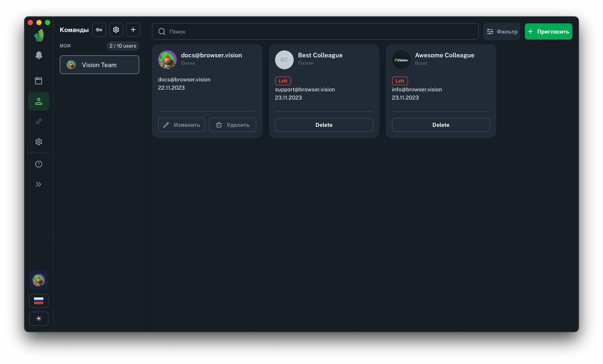Screen dimensions: 603x364
Task: Open the Фильтр filter options
Action: tap(502, 32)
